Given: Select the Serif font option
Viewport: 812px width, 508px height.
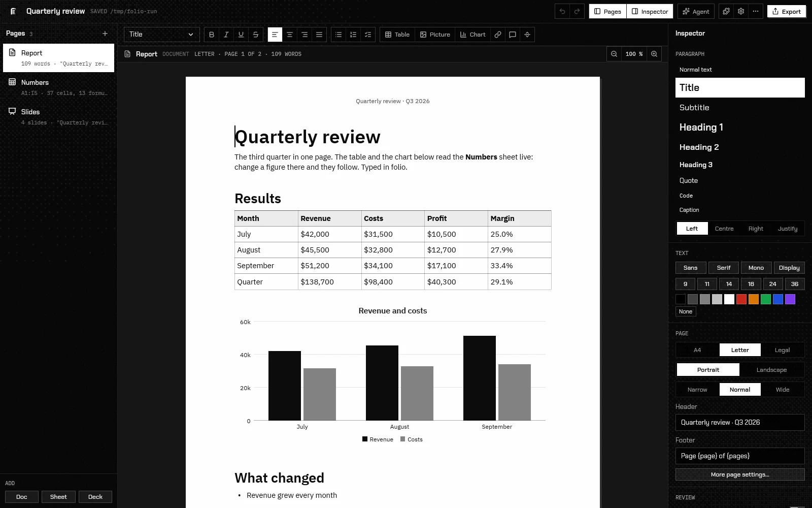Looking at the screenshot, I should click(724, 268).
